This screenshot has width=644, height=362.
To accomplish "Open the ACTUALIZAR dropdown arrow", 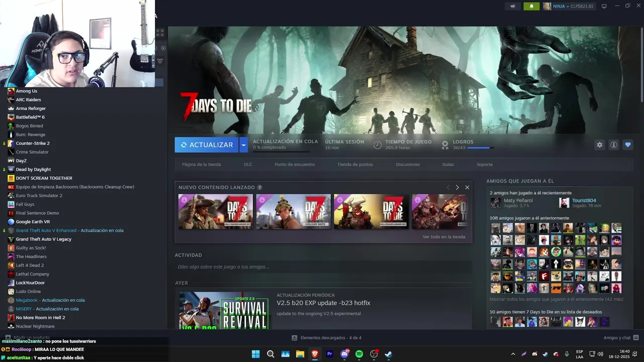I will pos(244,145).
